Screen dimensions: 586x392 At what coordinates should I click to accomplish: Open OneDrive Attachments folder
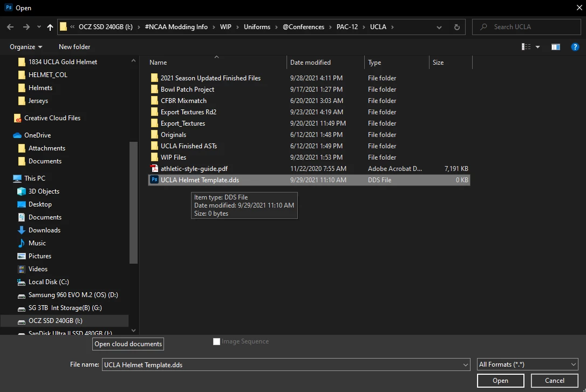[x=47, y=148]
